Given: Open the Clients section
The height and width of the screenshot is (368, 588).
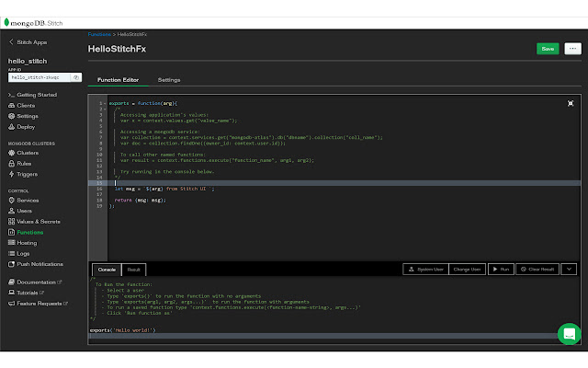Looking at the screenshot, I should pos(22,106).
